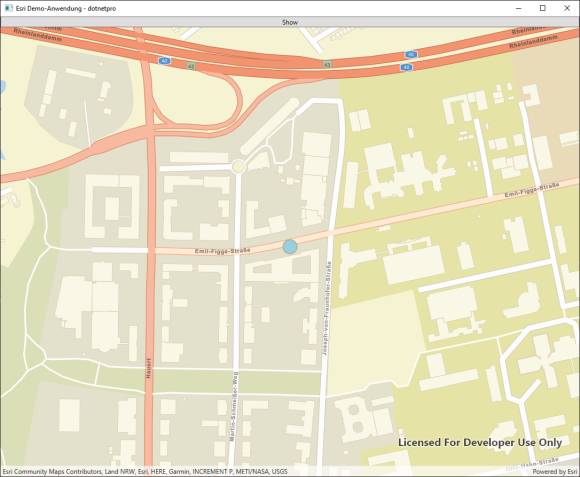Minimize the Esri Demo-Anwendung window
The width and height of the screenshot is (580, 477).
519,8
